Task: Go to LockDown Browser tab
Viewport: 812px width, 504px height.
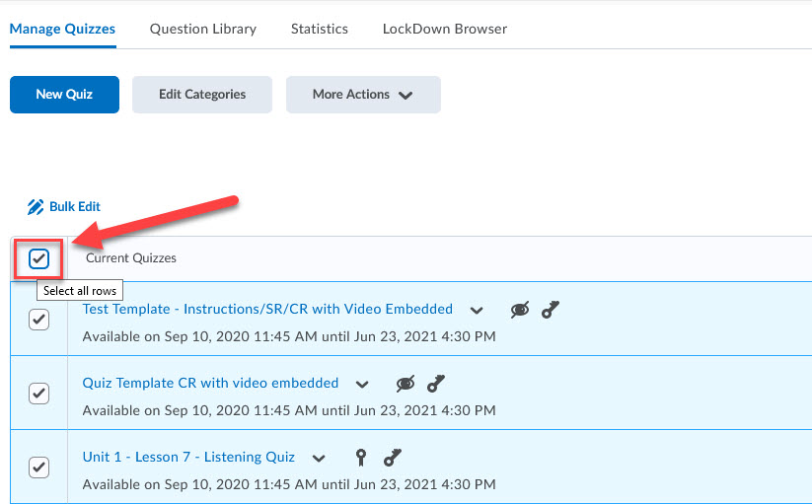Action: tap(445, 29)
